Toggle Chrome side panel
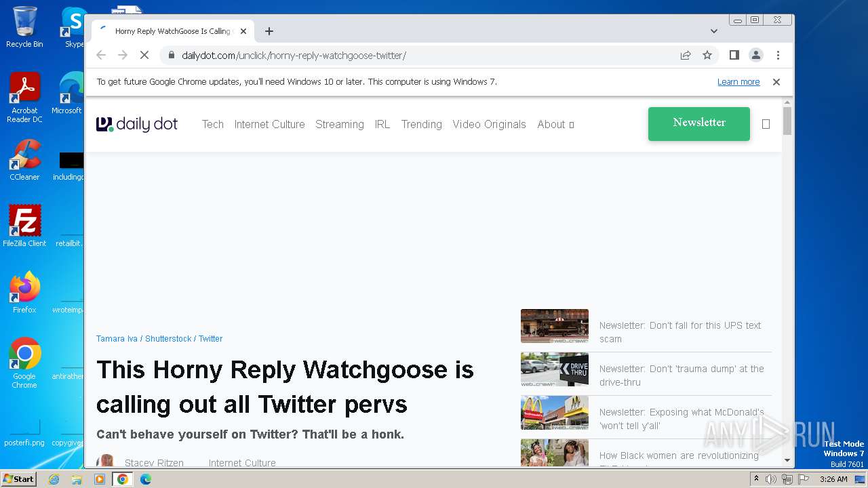Viewport: 868px width, 488px height. pyautogui.click(x=734, y=56)
